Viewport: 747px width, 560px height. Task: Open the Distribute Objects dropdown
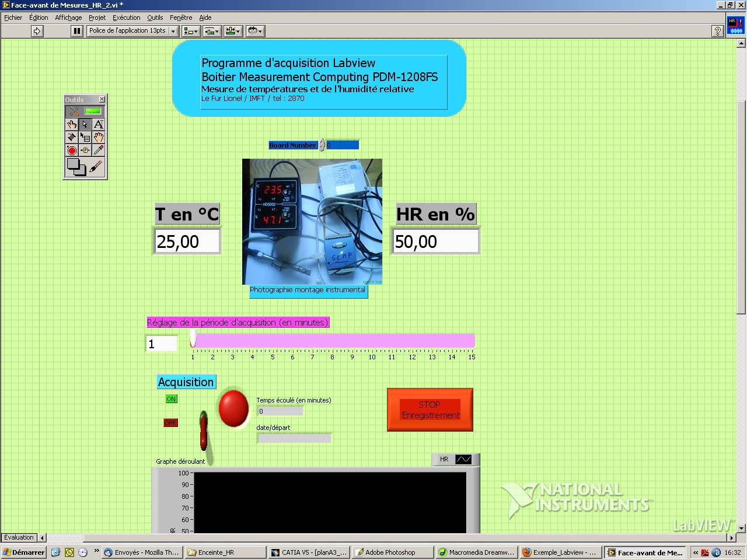coord(212,31)
